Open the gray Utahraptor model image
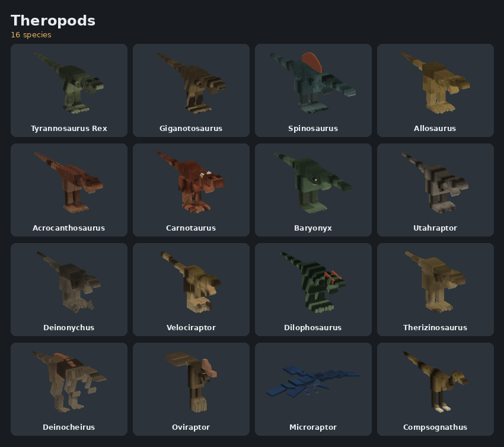Image resolution: width=504 pixels, height=447 pixels. [435, 183]
